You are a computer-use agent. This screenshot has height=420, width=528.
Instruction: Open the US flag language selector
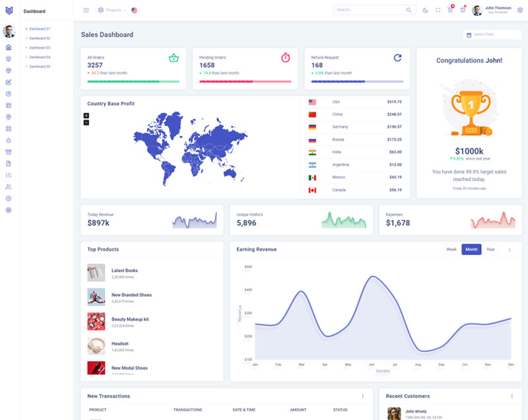135,10
